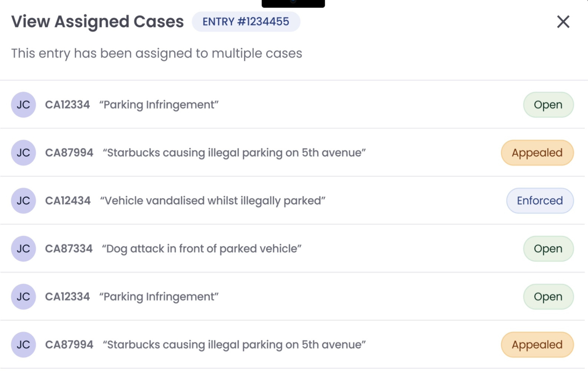Toggle the Appealed status on case CA87994
The image size is (588, 379).
point(536,152)
